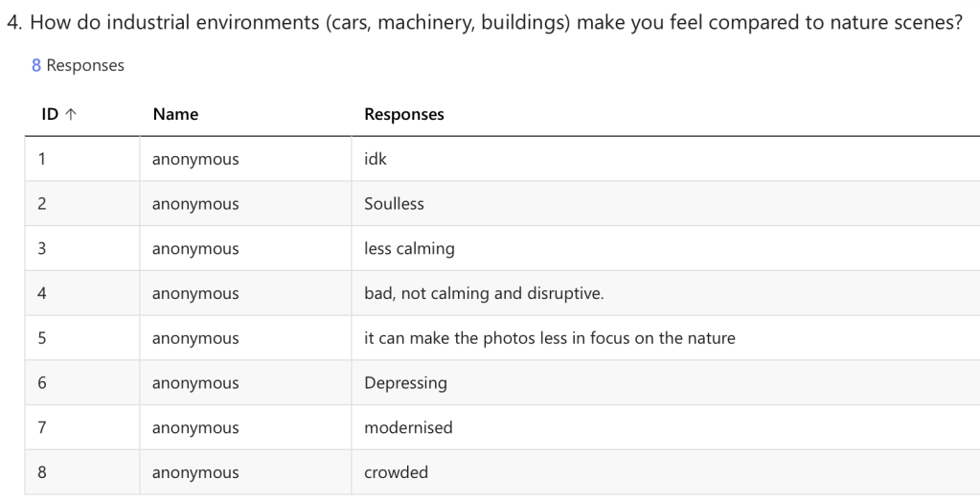Viewport: 980px width, 501px height.
Task: Click the Name column header
Action: (x=175, y=115)
